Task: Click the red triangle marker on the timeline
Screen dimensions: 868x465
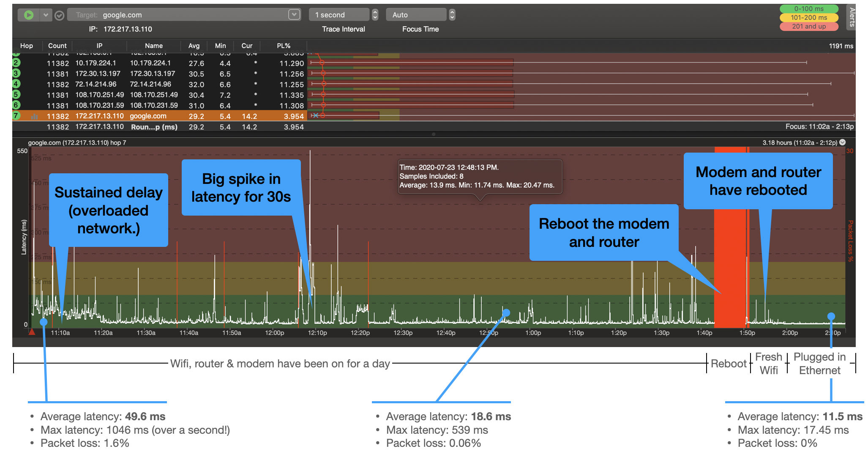Action: tap(32, 332)
